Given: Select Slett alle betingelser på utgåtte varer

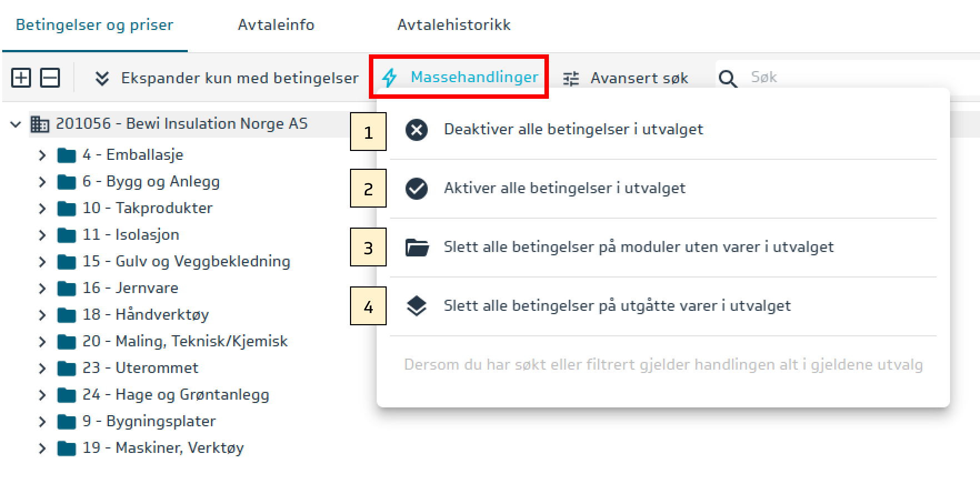Looking at the screenshot, I should 617,306.
